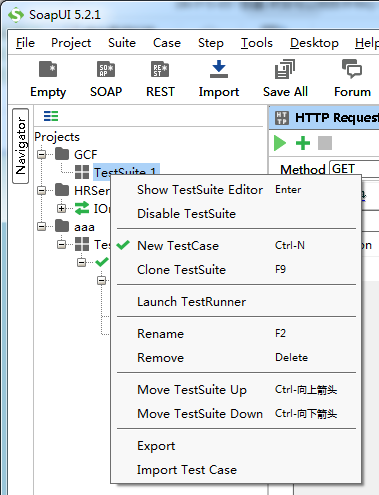The width and height of the screenshot is (379, 495).
Task: Collapse the HRSer project node
Action: coord(42,190)
